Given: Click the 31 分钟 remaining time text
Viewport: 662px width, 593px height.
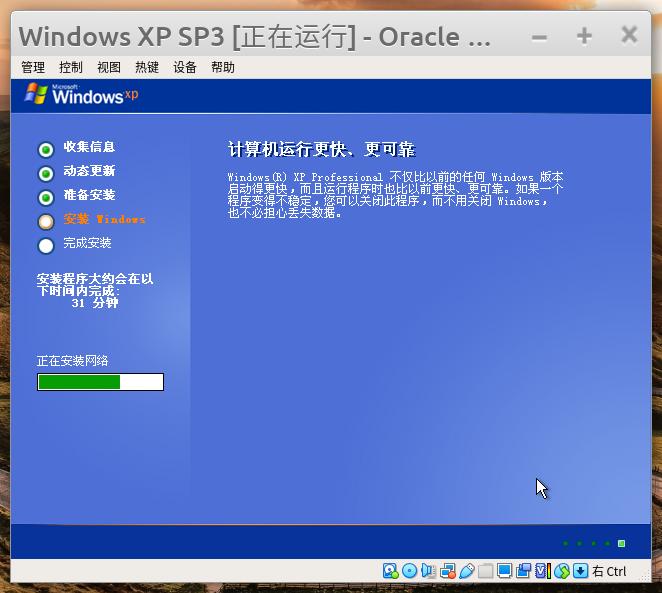Looking at the screenshot, I should (x=95, y=303).
